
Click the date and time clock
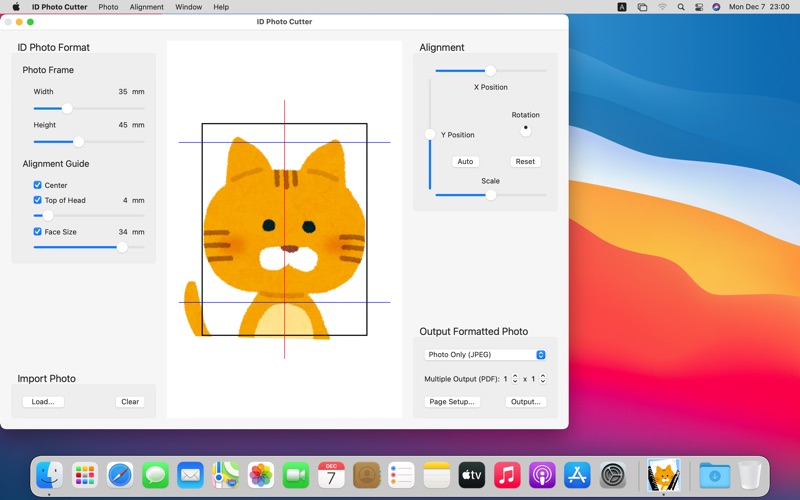(759, 7)
